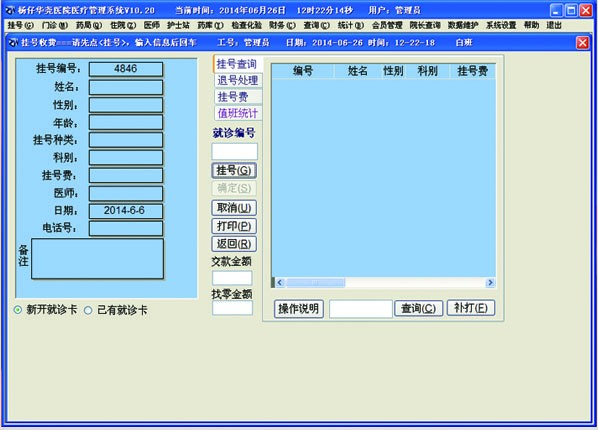Image resolution: width=598 pixels, height=430 pixels.
Task: Select the 已有就诊卡 radio button
Action: (x=88, y=310)
